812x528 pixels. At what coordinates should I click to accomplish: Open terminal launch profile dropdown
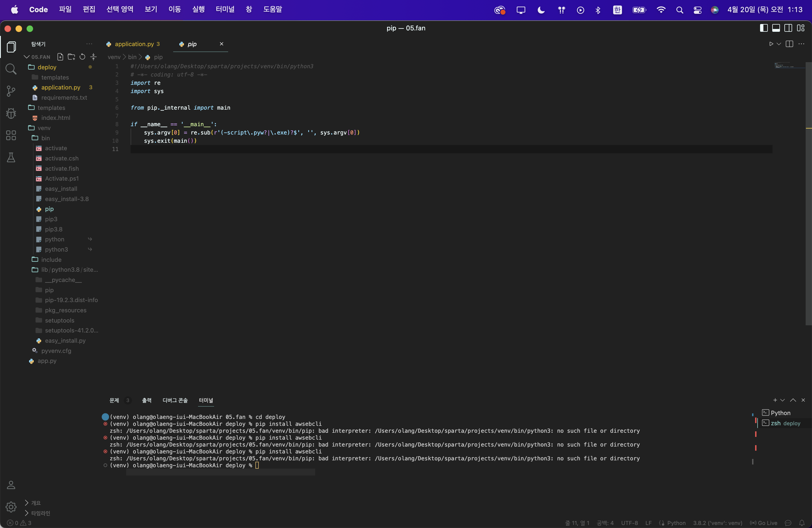pos(783,400)
